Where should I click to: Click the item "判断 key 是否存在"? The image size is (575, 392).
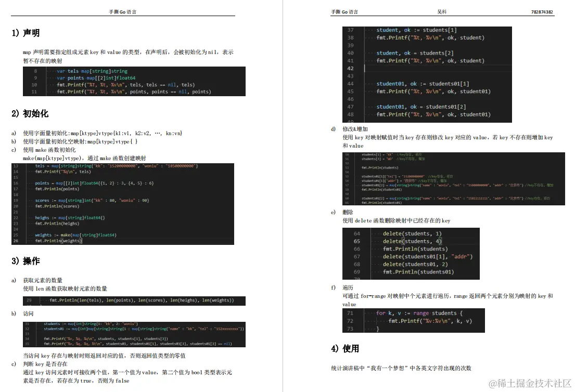[45, 364]
